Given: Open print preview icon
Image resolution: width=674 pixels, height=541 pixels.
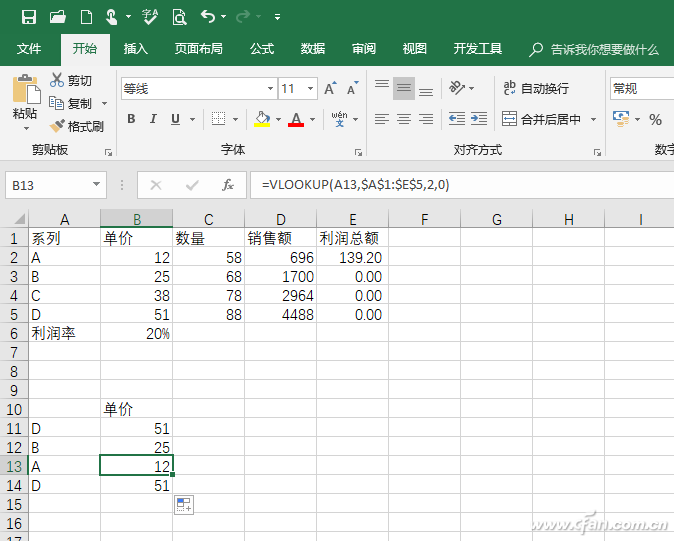Looking at the screenshot, I should pos(179,17).
